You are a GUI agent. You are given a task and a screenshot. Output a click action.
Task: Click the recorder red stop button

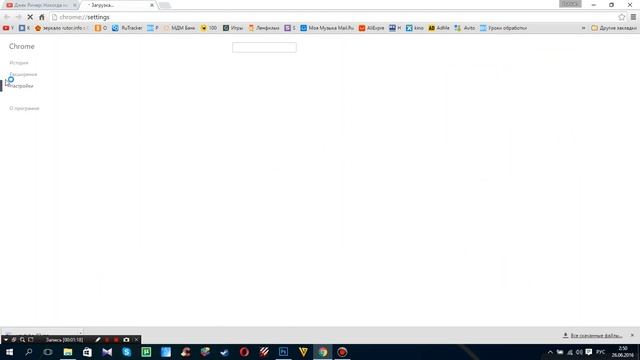tap(116, 340)
